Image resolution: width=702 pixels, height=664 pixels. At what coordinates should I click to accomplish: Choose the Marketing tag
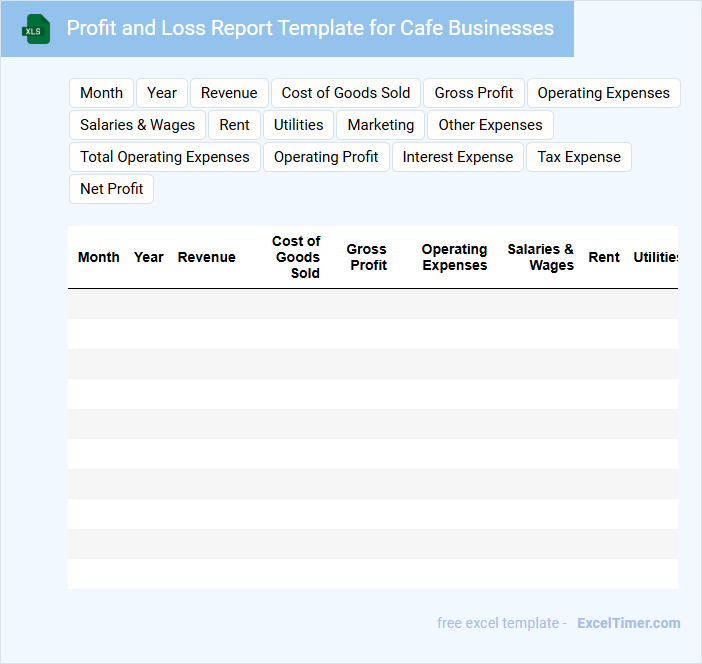tap(381, 125)
